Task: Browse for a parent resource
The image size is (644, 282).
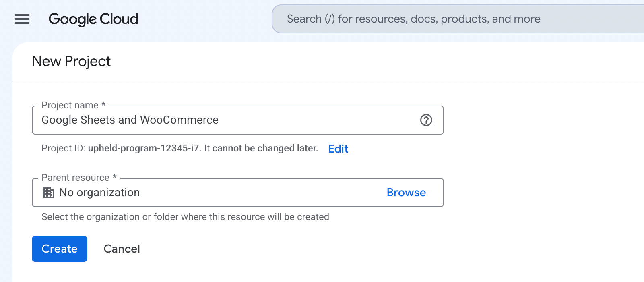Action: 406,193
